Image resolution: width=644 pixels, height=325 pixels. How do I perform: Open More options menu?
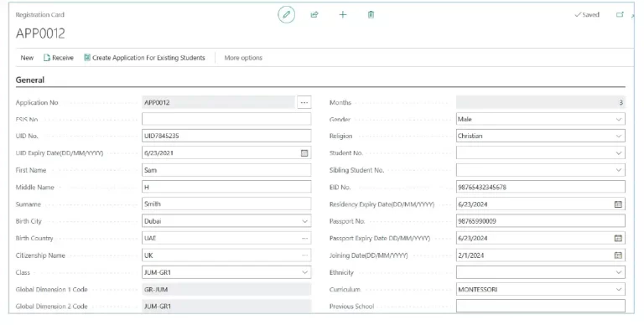point(243,58)
